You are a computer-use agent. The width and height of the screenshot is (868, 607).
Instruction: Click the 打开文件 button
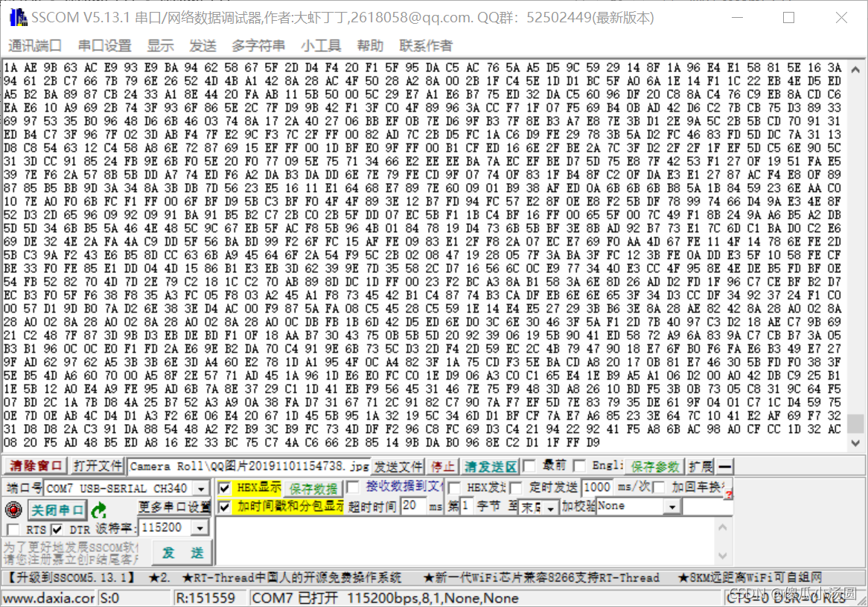coord(98,466)
